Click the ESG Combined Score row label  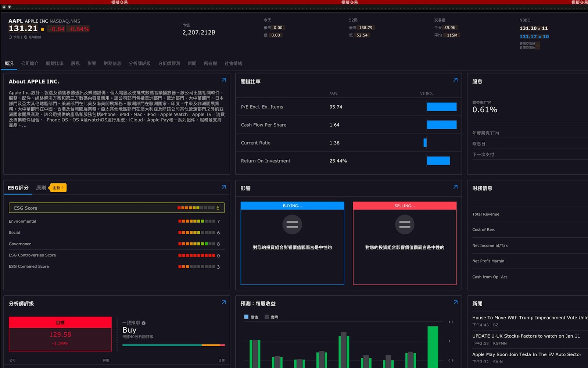click(29, 266)
